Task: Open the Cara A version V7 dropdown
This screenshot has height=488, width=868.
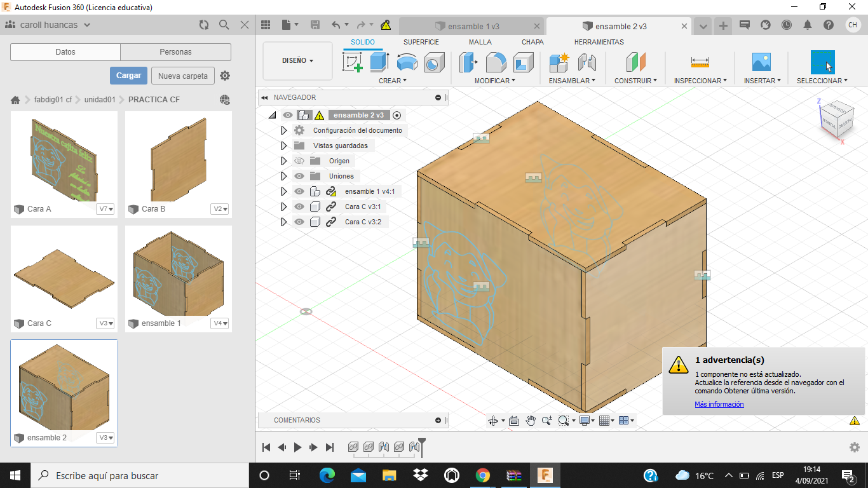Action: pos(105,209)
